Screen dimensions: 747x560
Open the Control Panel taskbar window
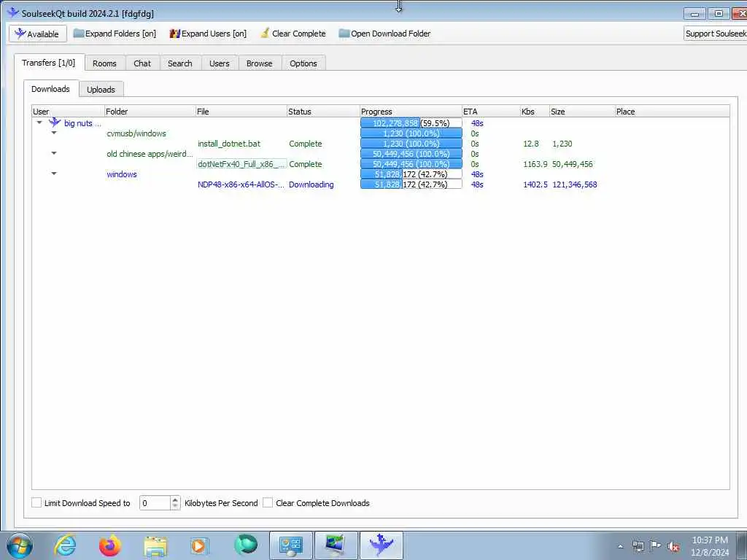click(290, 545)
